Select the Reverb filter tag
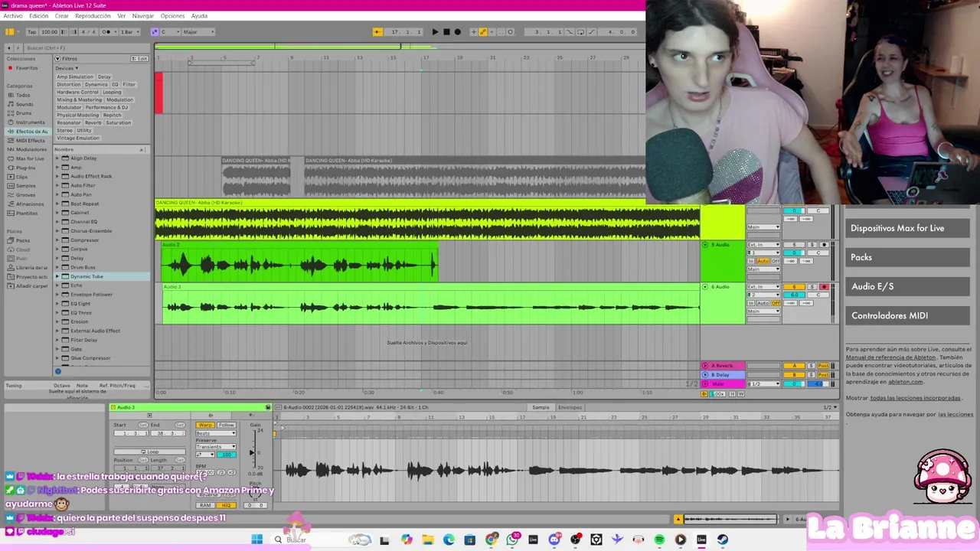Screen dimensions: 980x551 point(93,122)
